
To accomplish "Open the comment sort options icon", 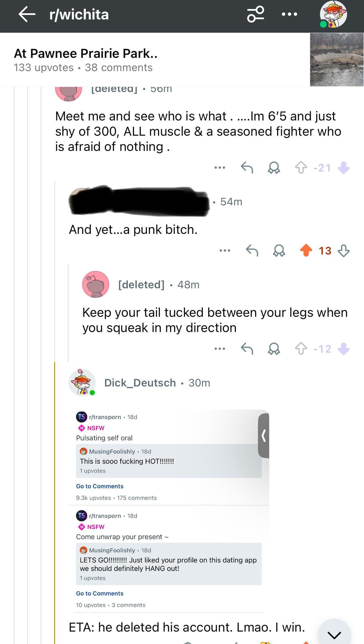I will coord(256,14).
